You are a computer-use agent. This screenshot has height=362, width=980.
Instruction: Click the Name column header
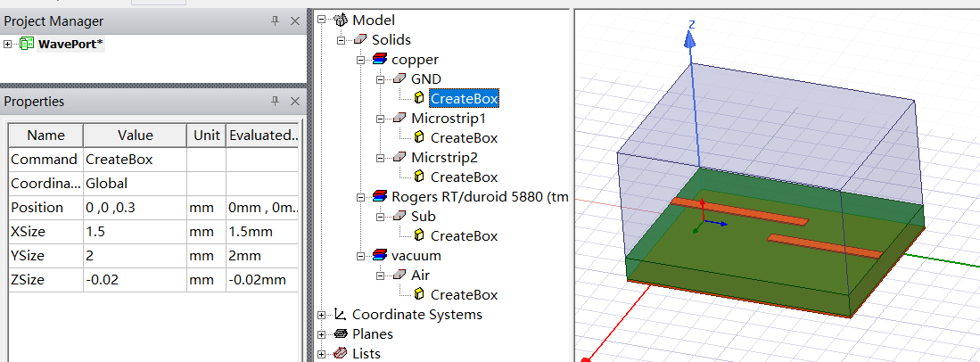pos(45,135)
